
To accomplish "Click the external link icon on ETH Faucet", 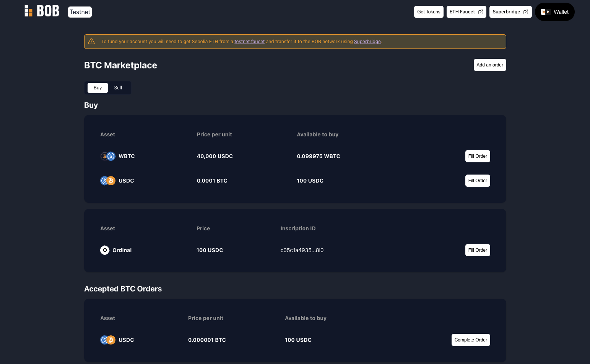I will [x=481, y=12].
